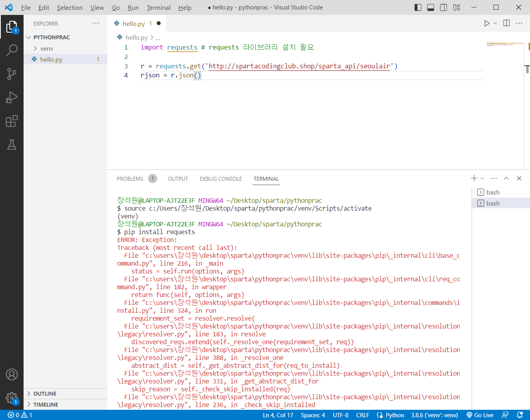Toggle the primary side bar layout
530x420 pixels.
[418, 7]
